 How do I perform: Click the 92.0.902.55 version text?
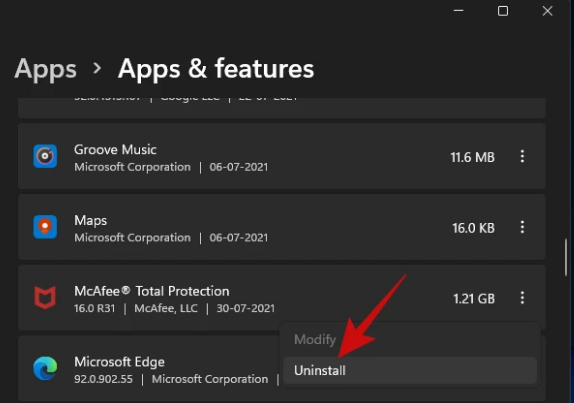tap(103, 379)
